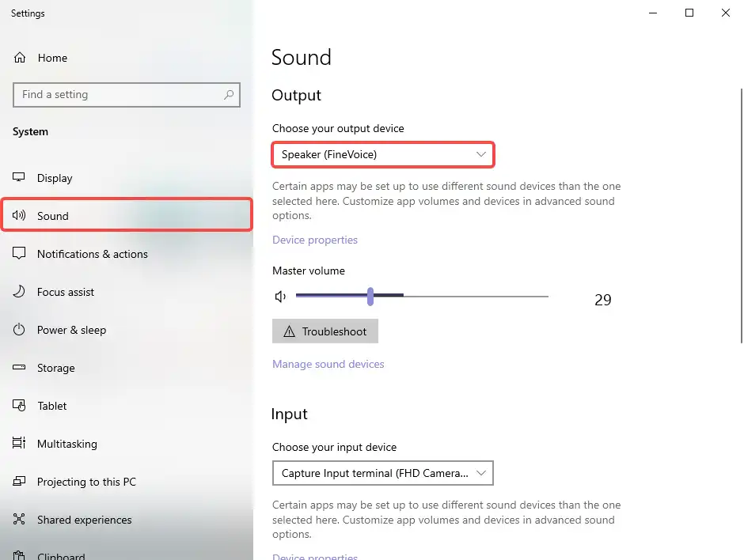Image resolution: width=744 pixels, height=560 pixels.
Task: Click the vertical scrollbar on the right
Action: coord(741,216)
